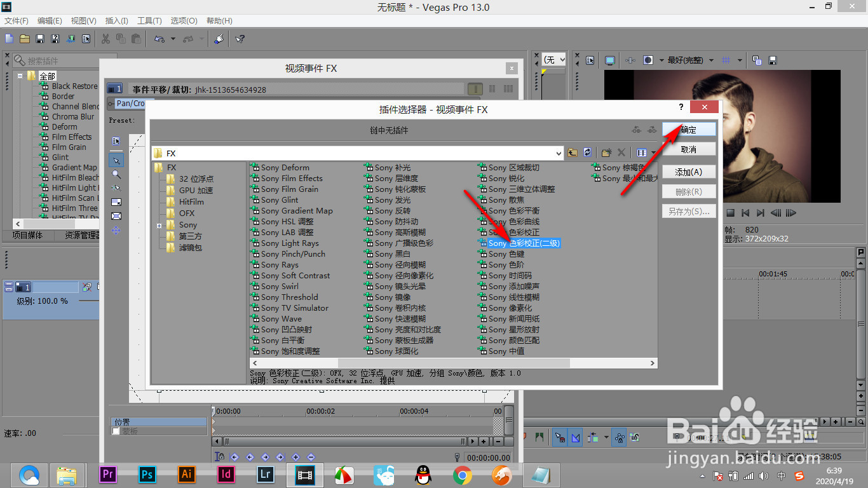This screenshot has height=488, width=868.
Task: Click the Cut scissors icon in main toolbar
Action: click(x=105, y=39)
